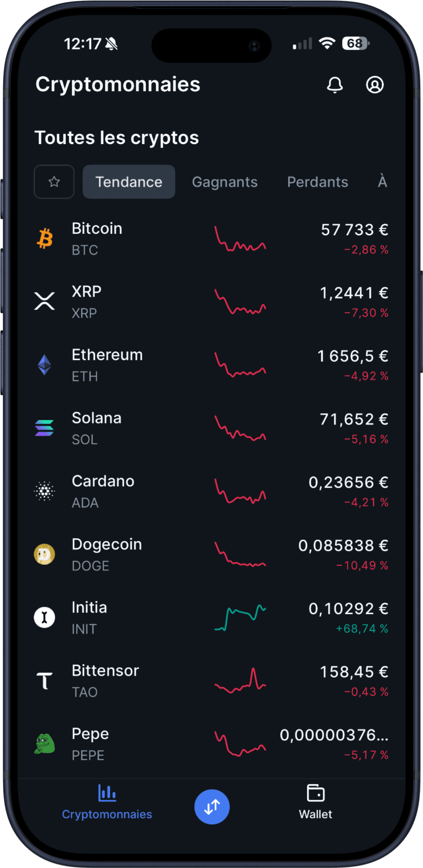Tap the XRP logo icon

[x=45, y=301]
